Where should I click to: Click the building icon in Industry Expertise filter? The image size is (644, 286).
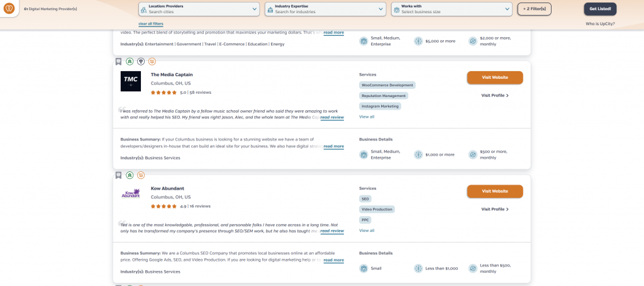click(x=270, y=9)
